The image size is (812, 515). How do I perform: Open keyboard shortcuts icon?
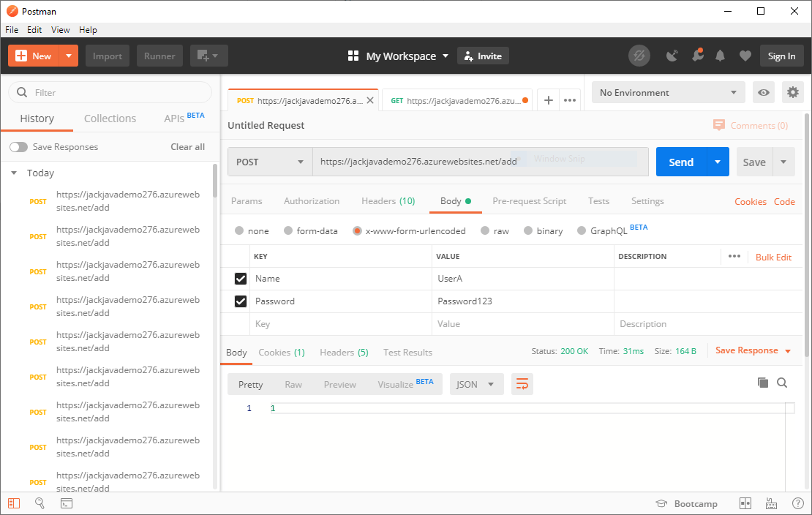(771, 503)
